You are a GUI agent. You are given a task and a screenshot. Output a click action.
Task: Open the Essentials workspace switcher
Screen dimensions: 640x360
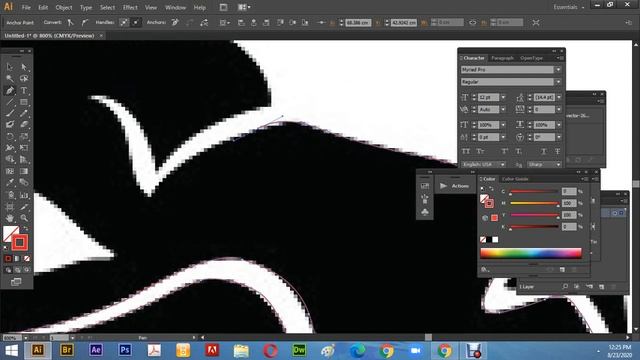click(x=569, y=7)
